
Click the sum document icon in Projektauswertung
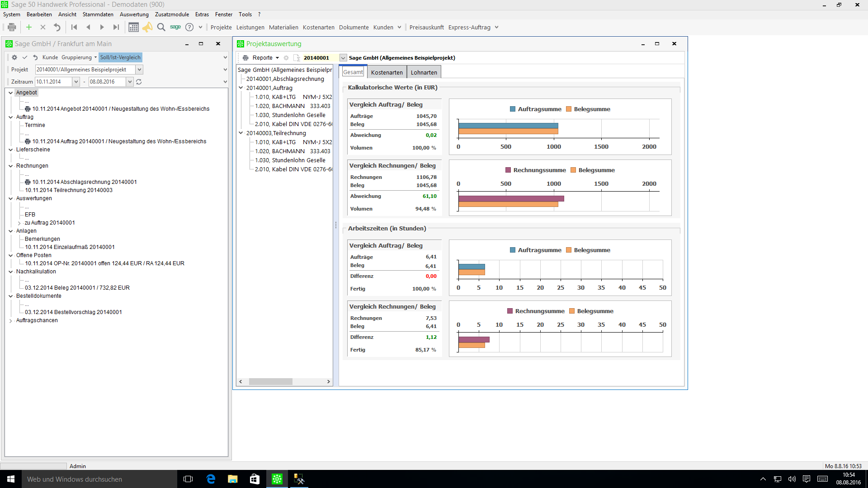click(297, 58)
